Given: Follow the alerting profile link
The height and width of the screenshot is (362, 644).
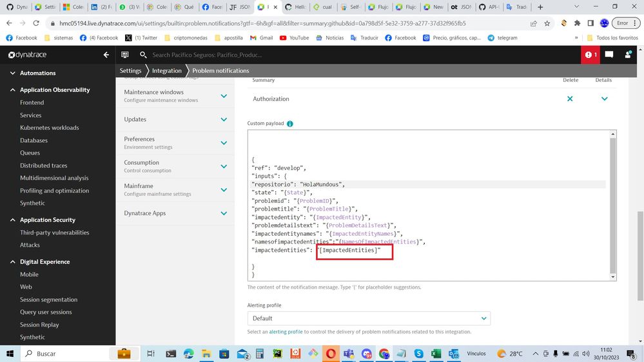Looking at the screenshot, I should (286, 332).
